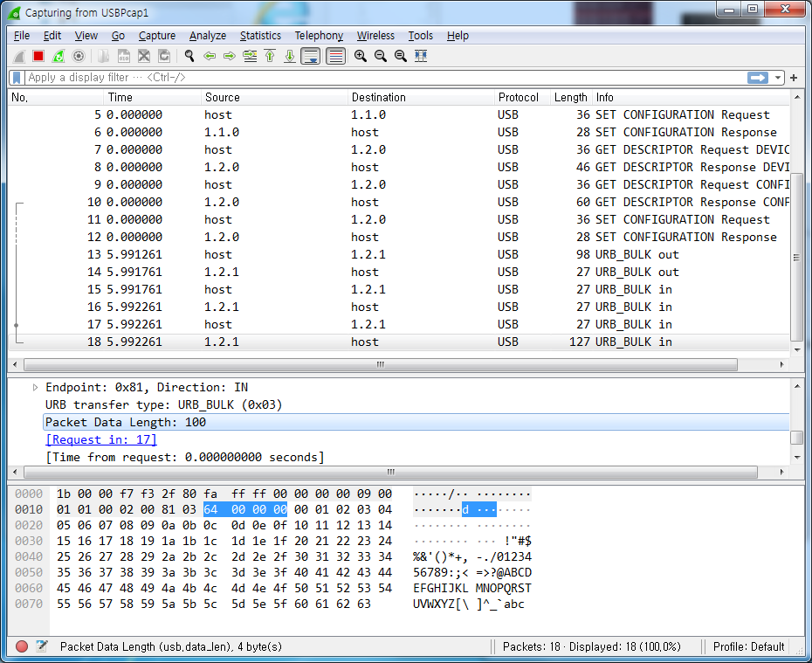
Task: Toggle auto-scroll during live capture
Action: (x=311, y=56)
